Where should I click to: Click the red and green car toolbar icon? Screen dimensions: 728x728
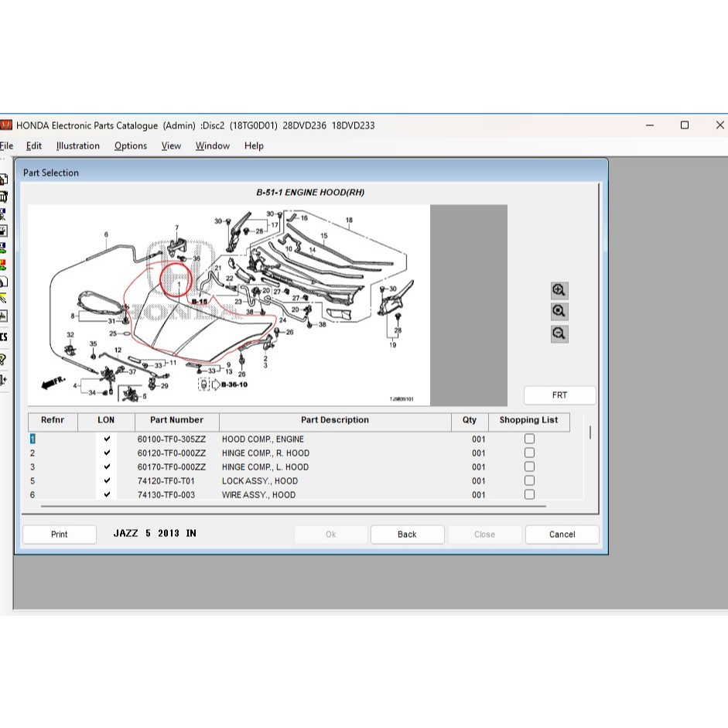click(x=3, y=265)
